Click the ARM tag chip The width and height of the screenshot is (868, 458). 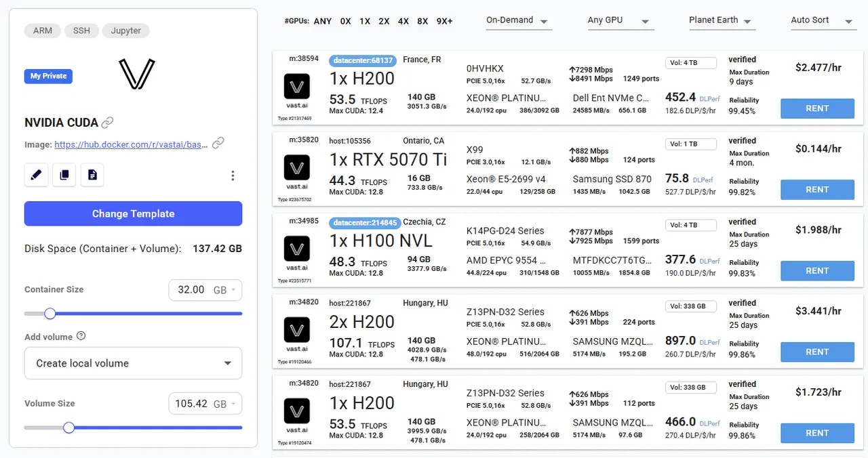coord(43,30)
